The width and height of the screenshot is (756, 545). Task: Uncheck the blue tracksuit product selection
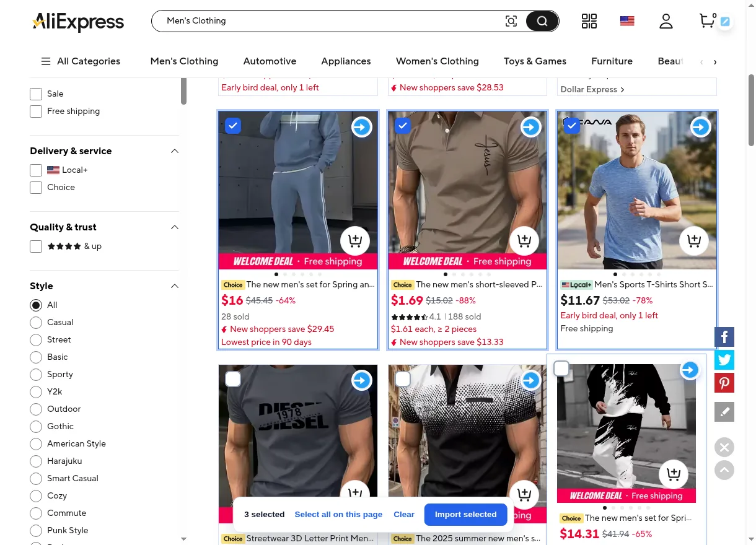[233, 126]
